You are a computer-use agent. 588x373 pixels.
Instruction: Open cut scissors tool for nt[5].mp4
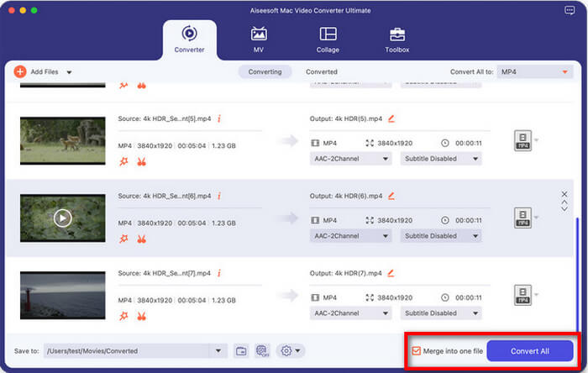141,161
